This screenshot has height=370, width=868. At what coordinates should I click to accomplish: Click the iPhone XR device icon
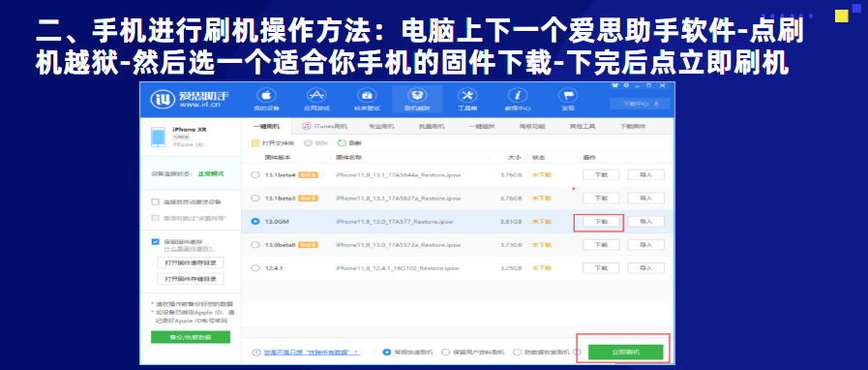pyautogui.click(x=159, y=137)
